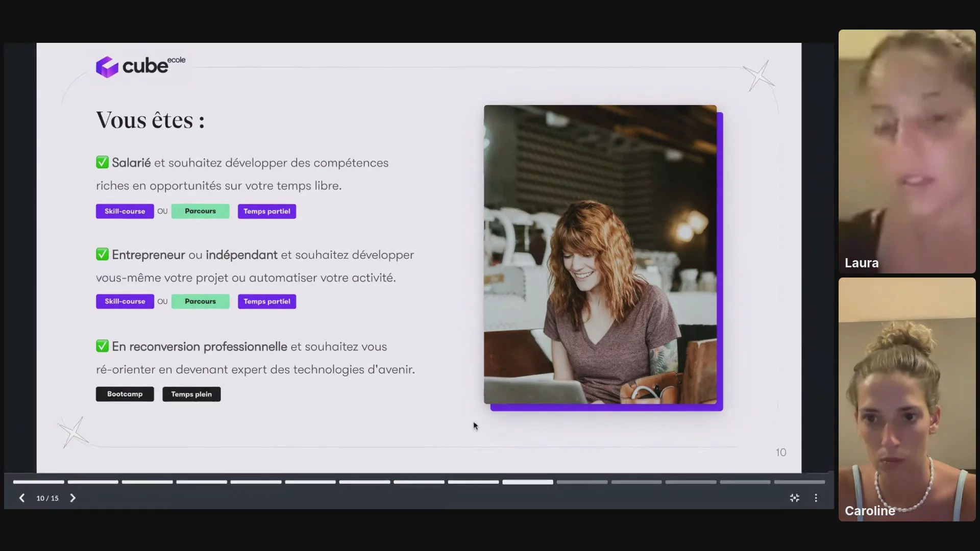The width and height of the screenshot is (980, 551).
Task: Click green checkmark next to Entrepreneur
Action: click(x=102, y=254)
